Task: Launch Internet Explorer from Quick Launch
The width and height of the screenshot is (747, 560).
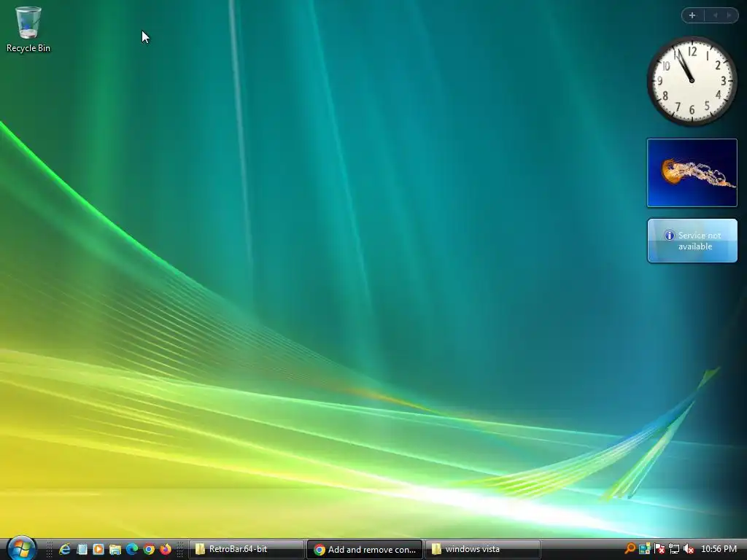Action: pyautogui.click(x=65, y=549)
